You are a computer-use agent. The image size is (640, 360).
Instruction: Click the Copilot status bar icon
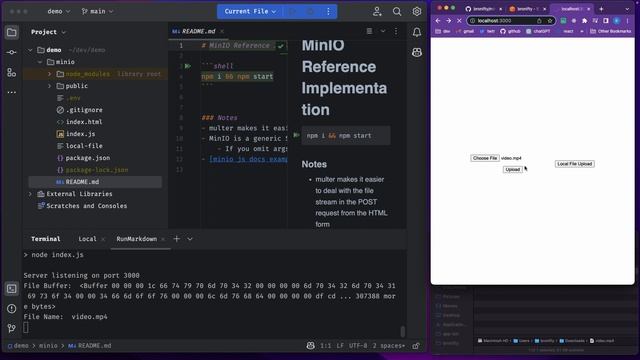310,345
